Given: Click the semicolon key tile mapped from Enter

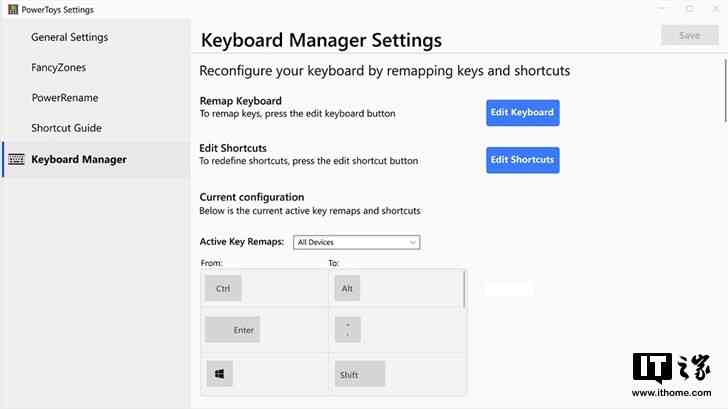Looking at the screenshot, I should tap(347, 330).
